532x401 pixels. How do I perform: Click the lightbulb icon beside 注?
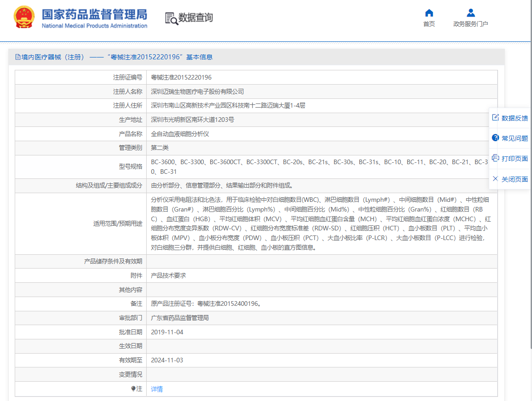click(133, 389)
